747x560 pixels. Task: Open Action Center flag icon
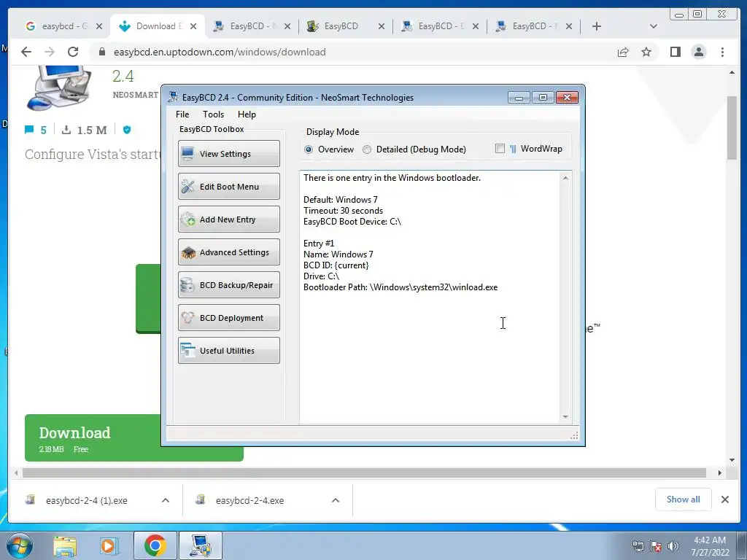(x=656, y=546)
